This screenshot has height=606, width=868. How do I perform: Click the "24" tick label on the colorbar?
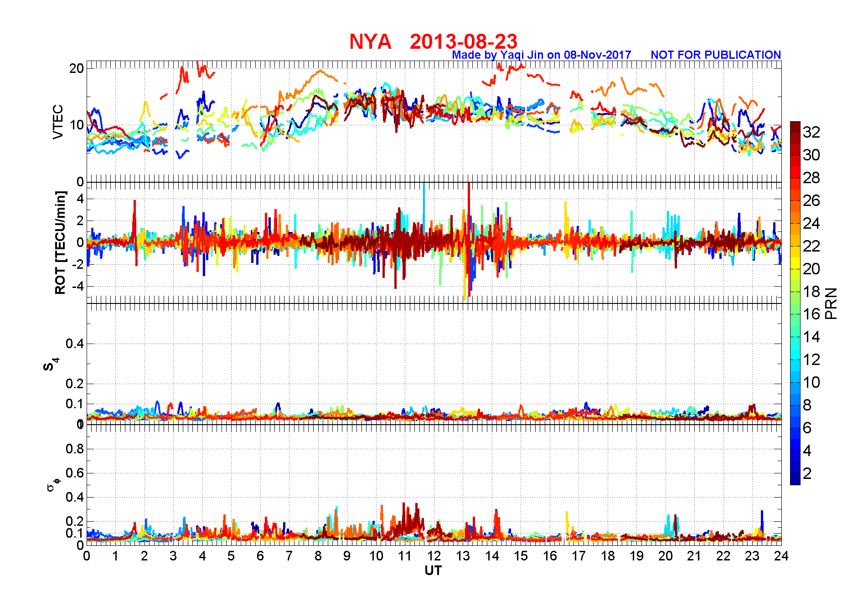pos(811,223)
